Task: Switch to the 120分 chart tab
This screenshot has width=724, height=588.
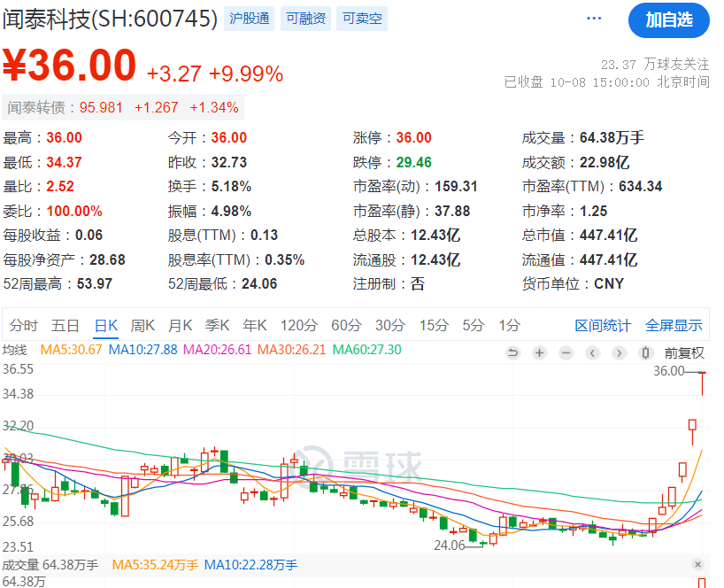Action: pyautogui.click(x=299, y=326)
